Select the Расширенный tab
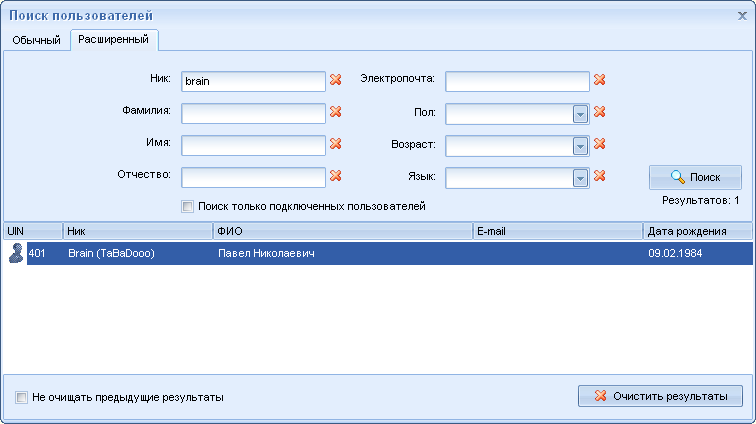Viewport: 756px width, 424px height. 114,40
